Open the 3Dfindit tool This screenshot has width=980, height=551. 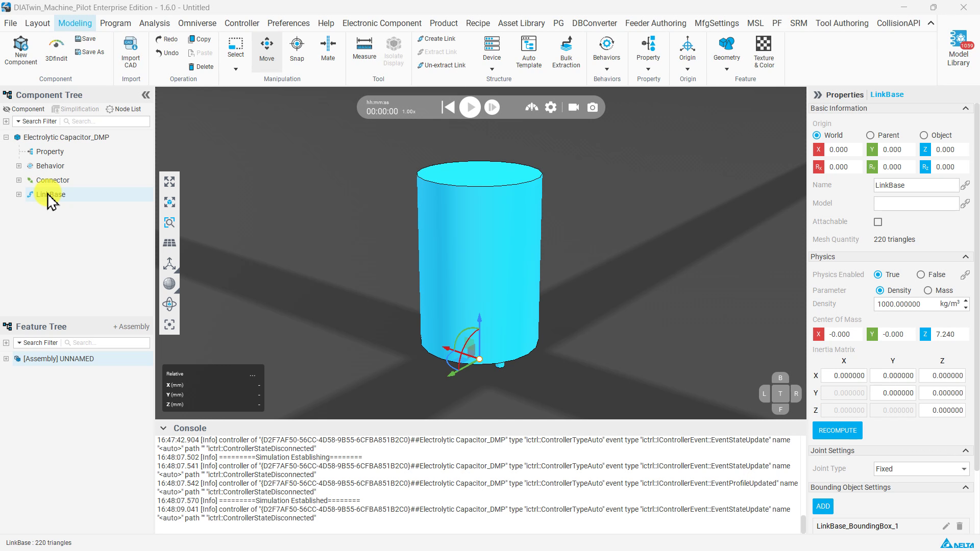tap(56, 51)
